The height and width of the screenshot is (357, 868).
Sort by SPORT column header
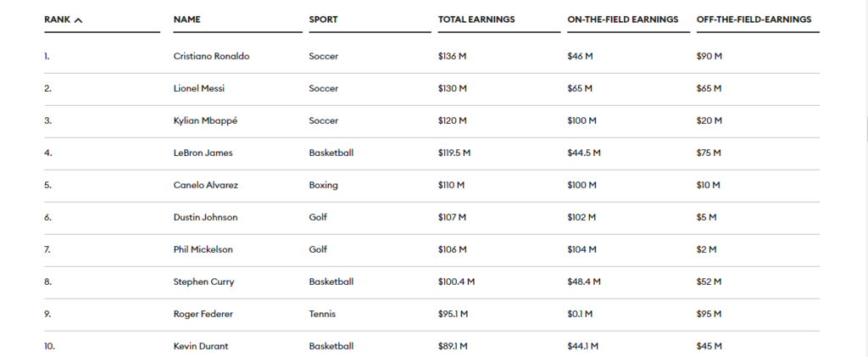pyautogui.click(x=323, y=20)
